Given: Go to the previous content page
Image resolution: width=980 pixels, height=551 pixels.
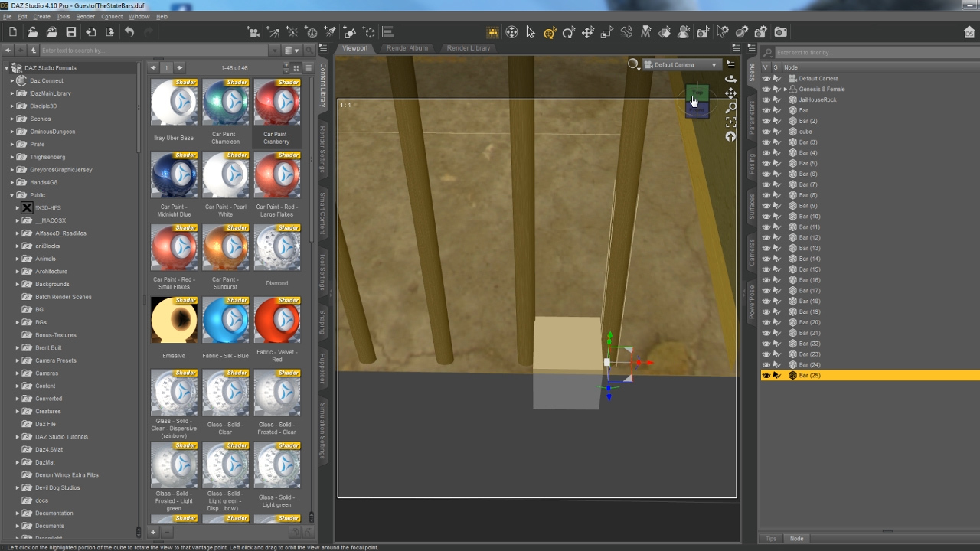Looking at the screenshot, I should coord(153,68).
